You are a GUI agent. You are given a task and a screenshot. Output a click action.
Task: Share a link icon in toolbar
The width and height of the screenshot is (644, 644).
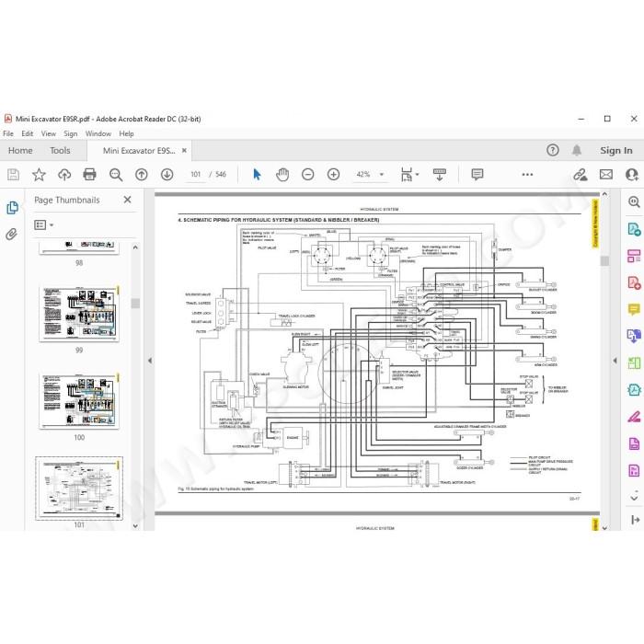click(x=580, y=175)
